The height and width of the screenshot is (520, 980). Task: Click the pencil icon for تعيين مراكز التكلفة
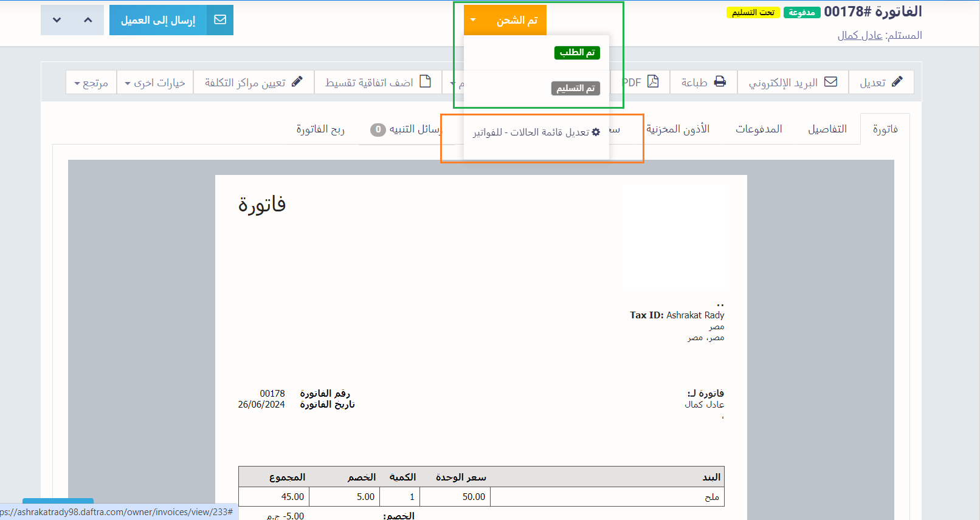pyautogui.click(x=297, y=82)
